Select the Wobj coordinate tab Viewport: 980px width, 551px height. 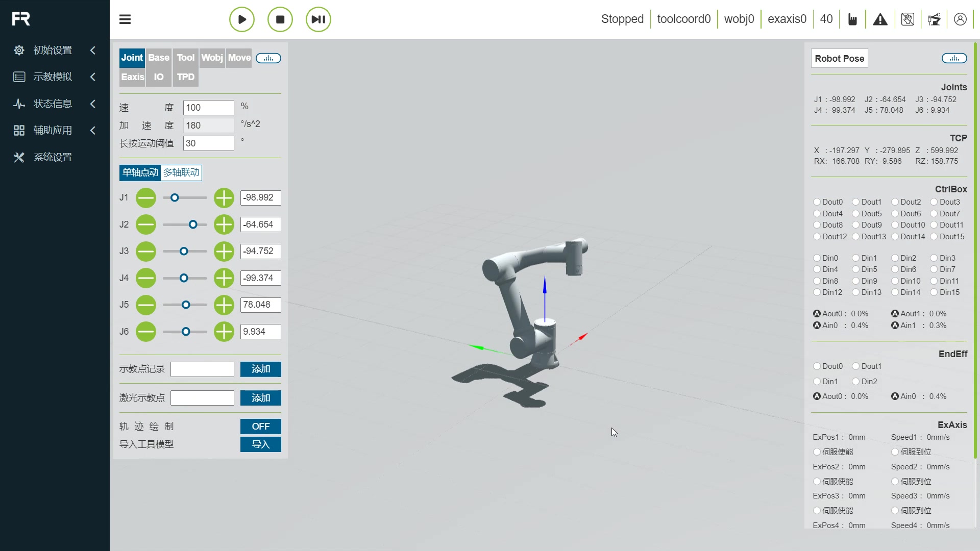pyautogui.click(x=212, y=57)
